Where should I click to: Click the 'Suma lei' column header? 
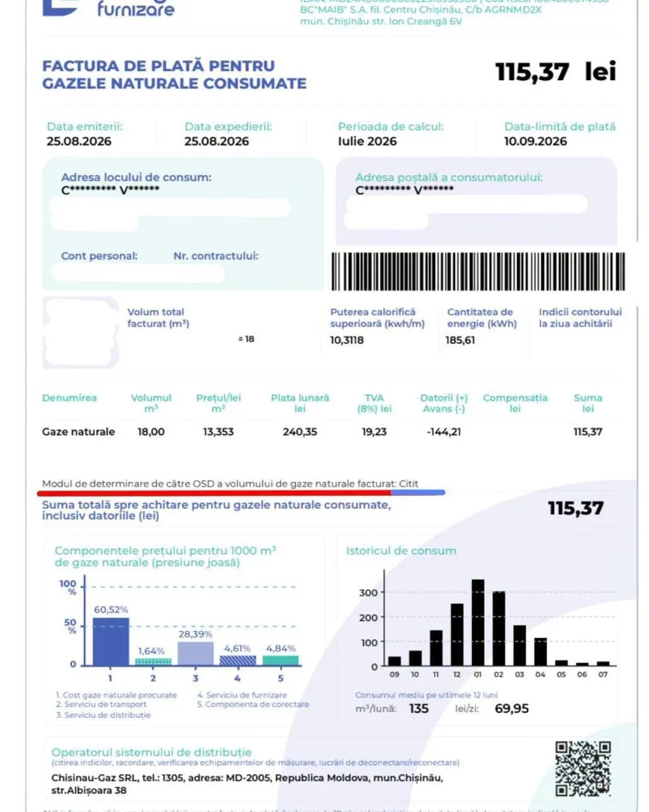(x=588, y=403)
